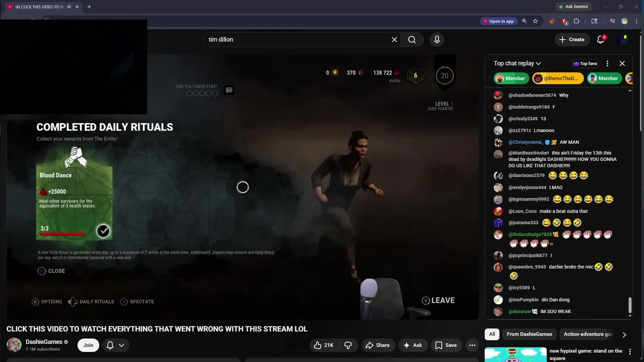Open Chrome three-dot menu
The image size is (644, 362).
pyautogui.click(x=636, y=21)
